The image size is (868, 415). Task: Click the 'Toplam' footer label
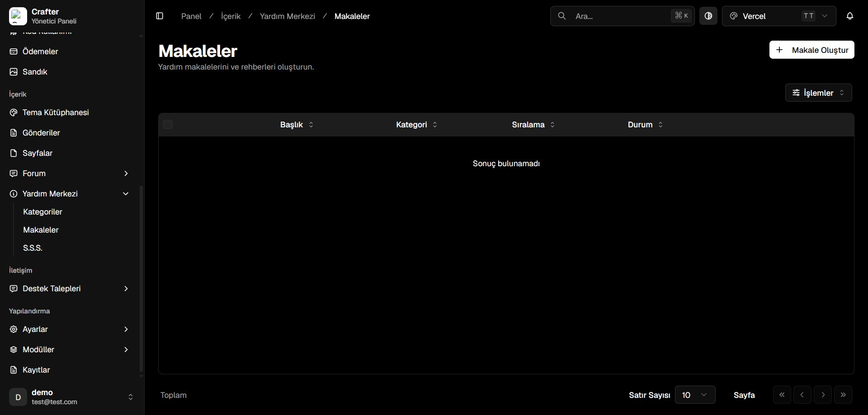point(174,395)
